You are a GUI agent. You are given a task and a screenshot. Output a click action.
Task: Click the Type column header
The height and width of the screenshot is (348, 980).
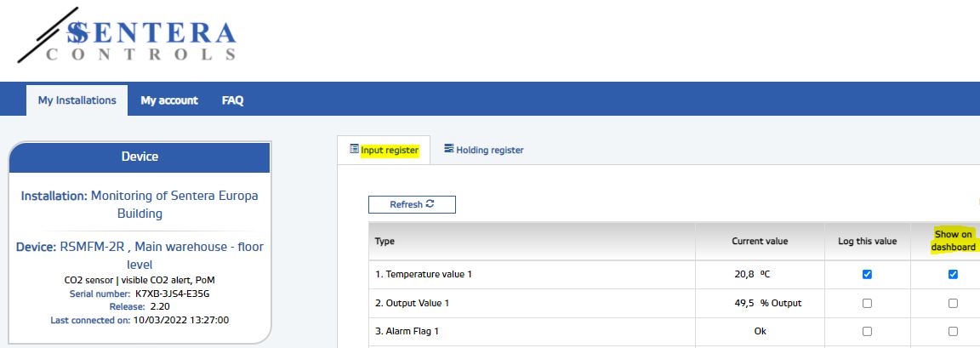(385, 242)
